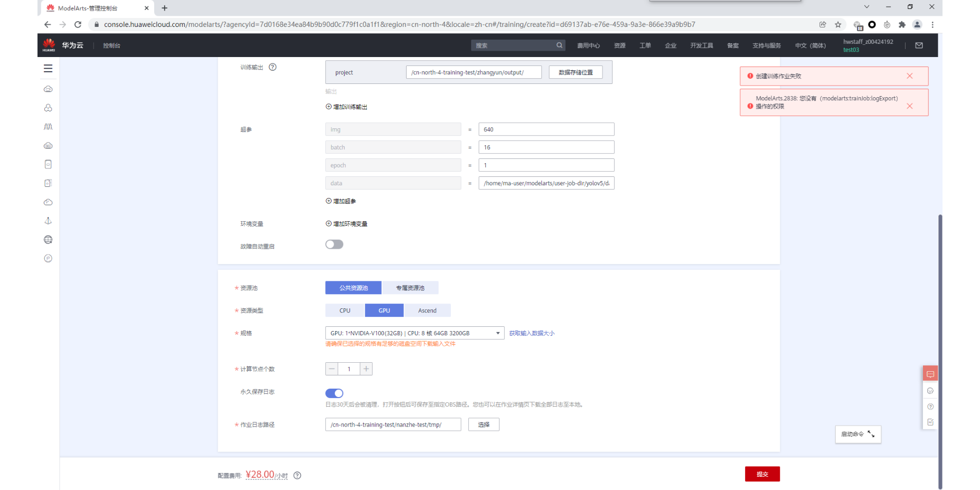Click the notes edit icon on right edge
The width and height of the screenshot is (980, 490).
point(930,422)
